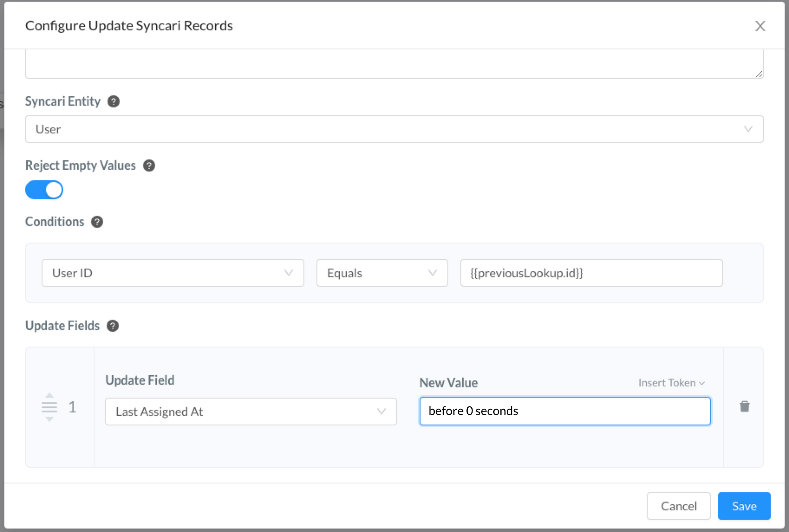Expand the Insert Token menu
The width and height of the screenshot is (789, 532).
[x=671, y=383]
